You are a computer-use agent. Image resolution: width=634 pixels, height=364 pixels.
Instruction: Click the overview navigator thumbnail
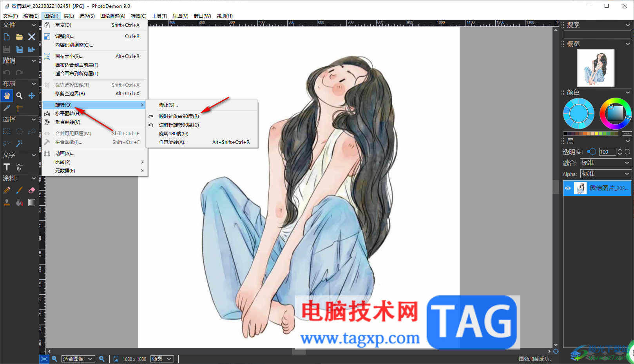click(596, 68)
